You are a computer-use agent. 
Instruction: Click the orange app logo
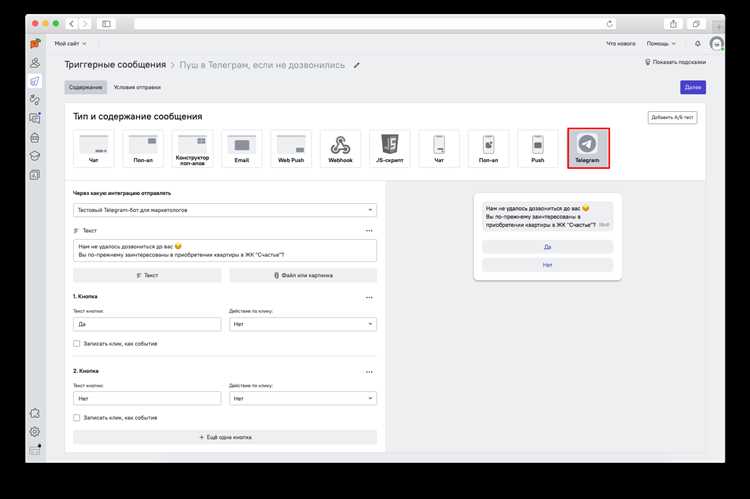pyautogui.click(x=35, y=44)
